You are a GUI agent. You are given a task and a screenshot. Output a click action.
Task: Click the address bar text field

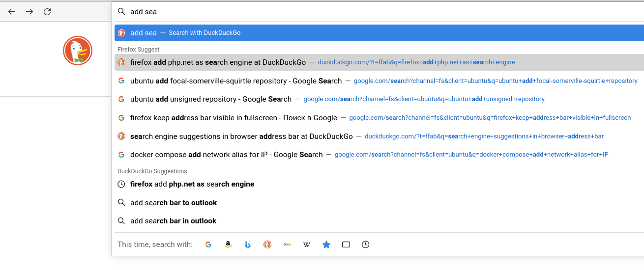tap(344, 12)
